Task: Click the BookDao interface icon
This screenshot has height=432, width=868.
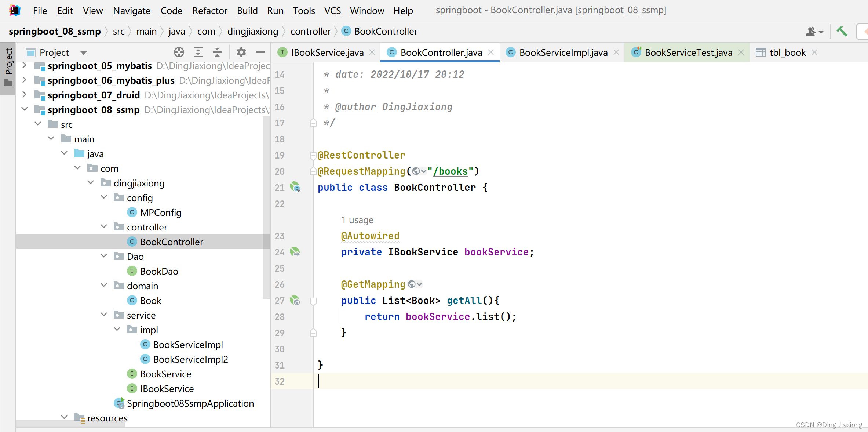Action: (x=132, y=271)
